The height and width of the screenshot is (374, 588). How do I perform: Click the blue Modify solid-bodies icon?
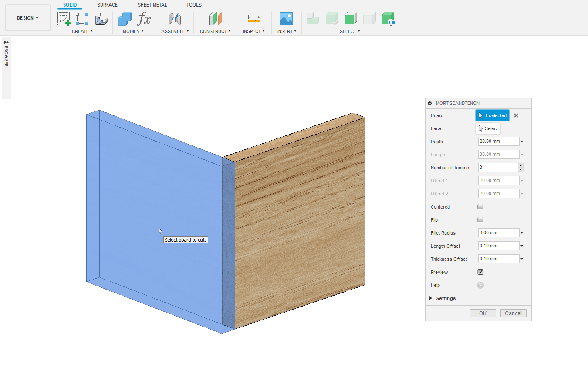coord(125,19)
